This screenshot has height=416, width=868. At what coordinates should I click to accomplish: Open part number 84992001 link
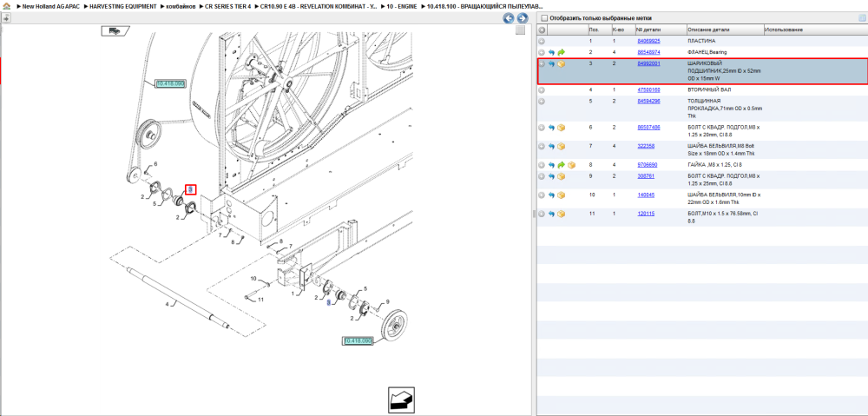coord(648,63)
